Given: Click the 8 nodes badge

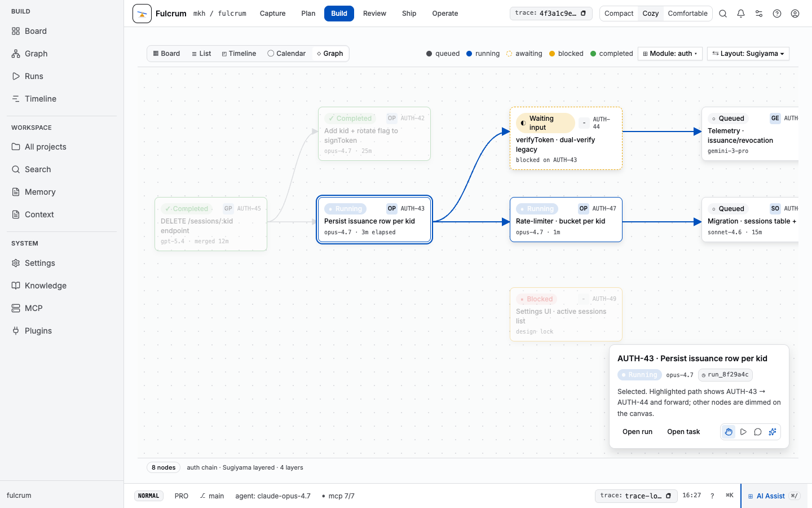Looking at the screenshot, I should [x=164, y=467].
